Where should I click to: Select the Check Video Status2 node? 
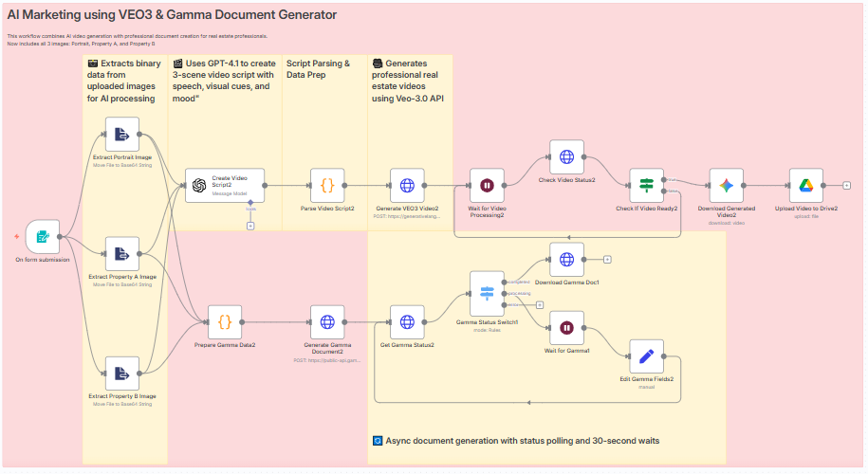(566, 157)
